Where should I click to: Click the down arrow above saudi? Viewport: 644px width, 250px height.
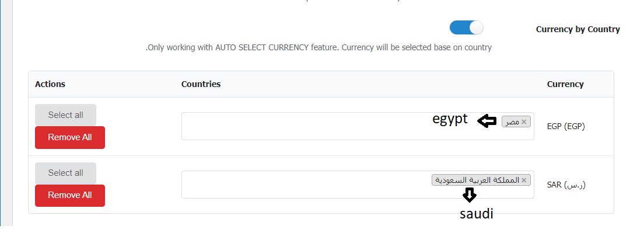(x=470, y=195)
